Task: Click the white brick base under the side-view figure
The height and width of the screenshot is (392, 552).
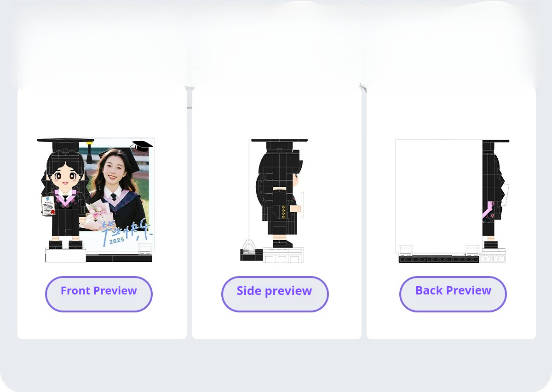Action: click(x=283, y=255)
